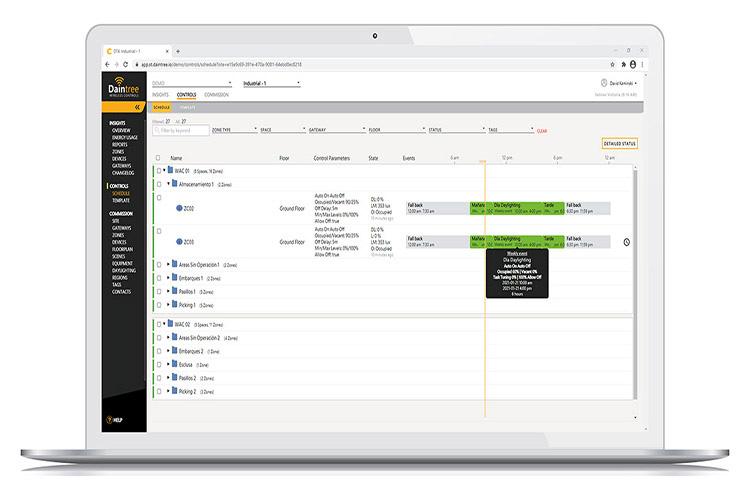
Task: Click the WAC 01 folder icon
Action: (x=170, y=170)
